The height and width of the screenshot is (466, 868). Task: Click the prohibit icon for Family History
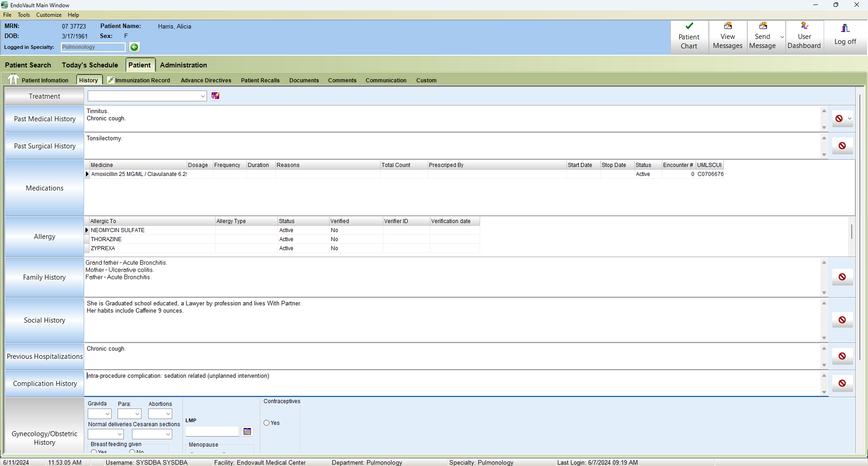pyautogui.click(x=842, y=277)
